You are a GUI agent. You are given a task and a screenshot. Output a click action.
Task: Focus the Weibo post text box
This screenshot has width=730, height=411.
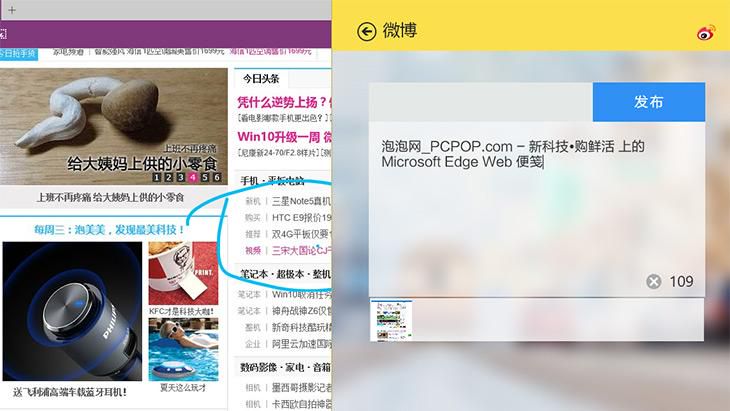[537, 209]
